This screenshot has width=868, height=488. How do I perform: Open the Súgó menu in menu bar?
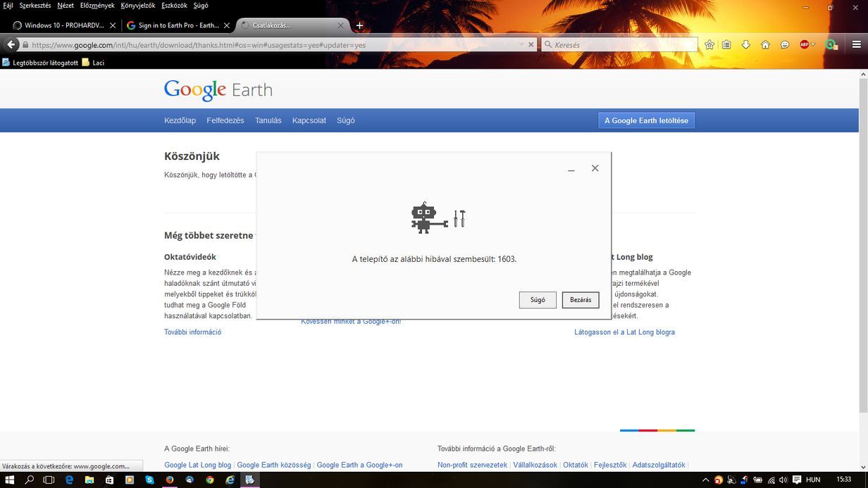tap(201, 6)
